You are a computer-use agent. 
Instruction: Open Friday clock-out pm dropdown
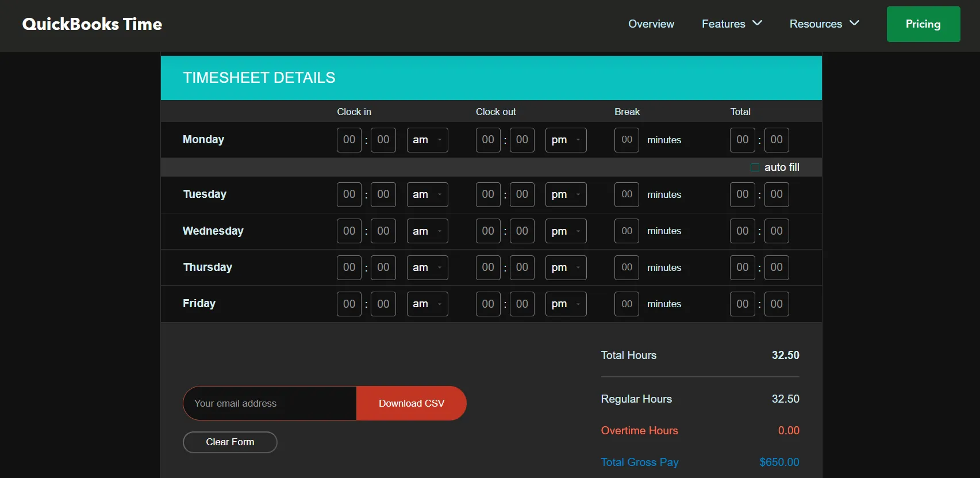click(566, 304)
